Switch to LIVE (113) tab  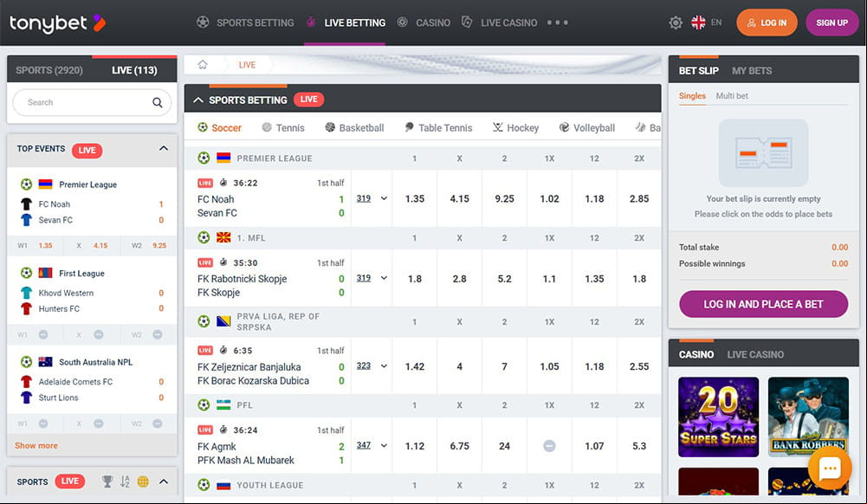click(x=134, y=70)
